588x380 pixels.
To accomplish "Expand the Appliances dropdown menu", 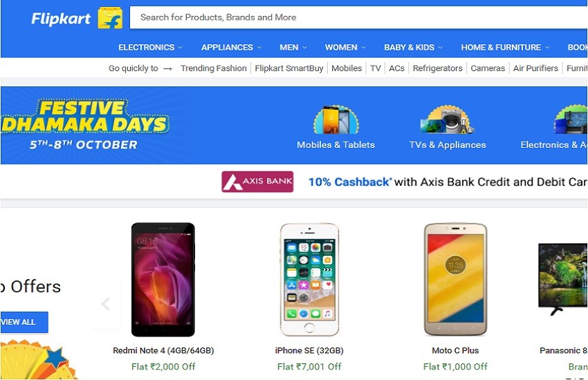I will 231,48.
